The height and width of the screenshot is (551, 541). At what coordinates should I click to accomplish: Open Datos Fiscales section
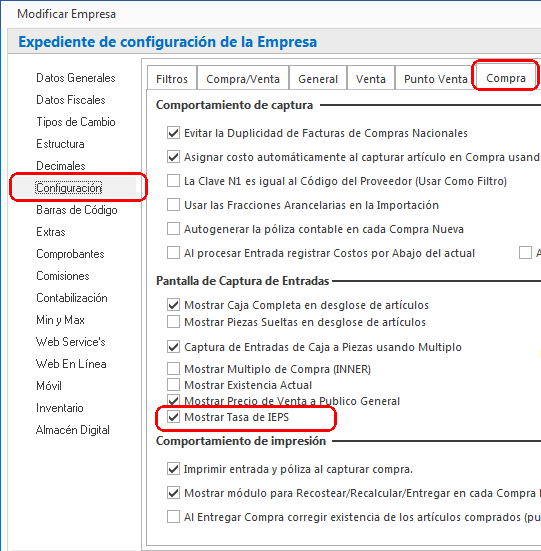(71, 100)
